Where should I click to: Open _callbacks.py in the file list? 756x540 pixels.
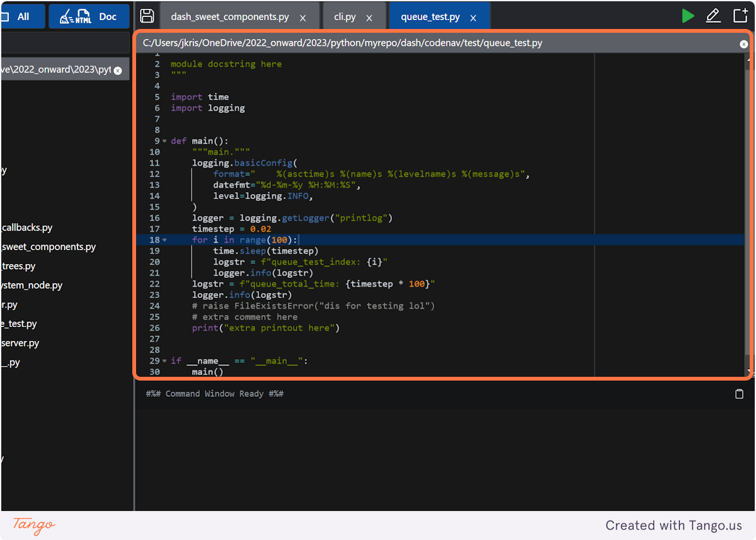click(26, 227)
